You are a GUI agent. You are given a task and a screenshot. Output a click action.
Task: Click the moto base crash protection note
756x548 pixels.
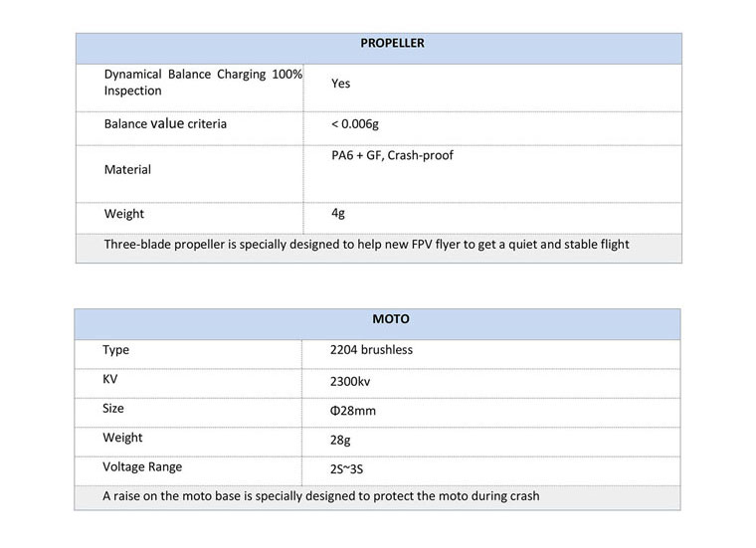[x=320, y=495]
